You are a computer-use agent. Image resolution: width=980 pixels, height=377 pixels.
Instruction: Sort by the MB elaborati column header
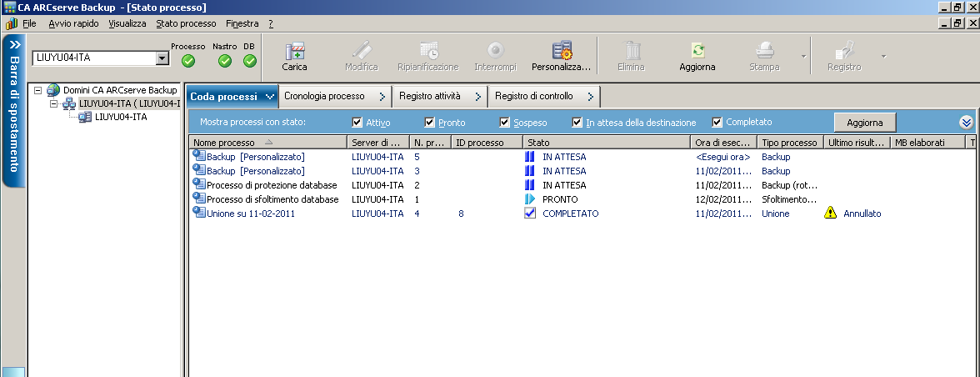click(x=927, y=143)
